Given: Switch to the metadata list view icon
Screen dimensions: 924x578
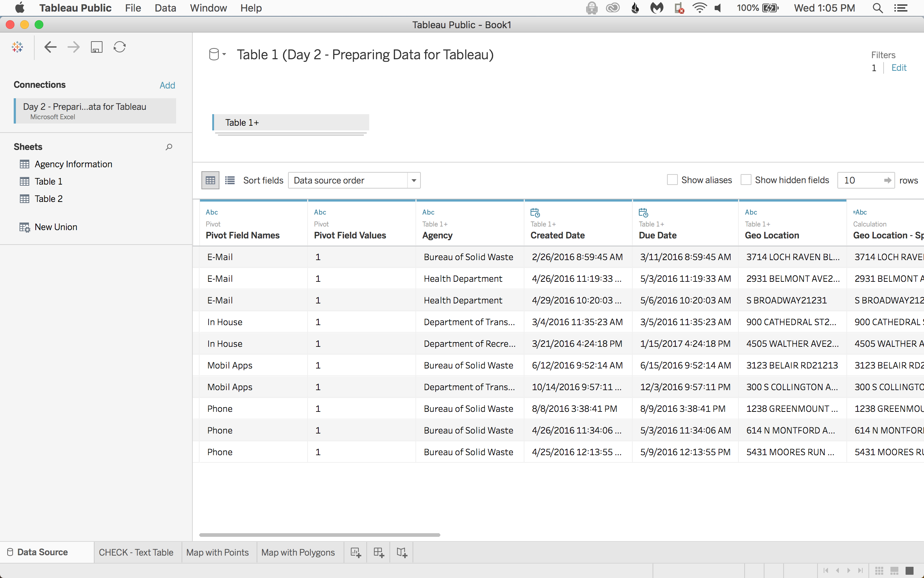Looking at the screenshot, I should (x=230, y=180).
